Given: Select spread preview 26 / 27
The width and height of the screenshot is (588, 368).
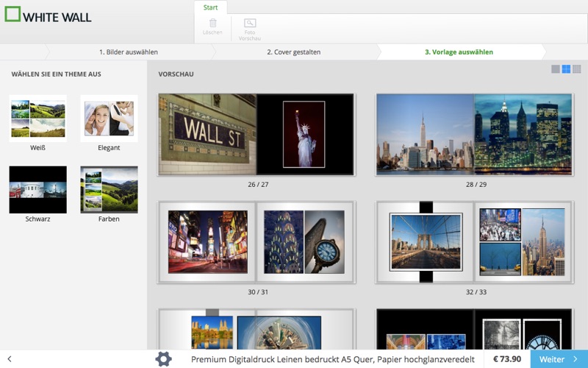Looking at the screenshot, I should 257,135.
